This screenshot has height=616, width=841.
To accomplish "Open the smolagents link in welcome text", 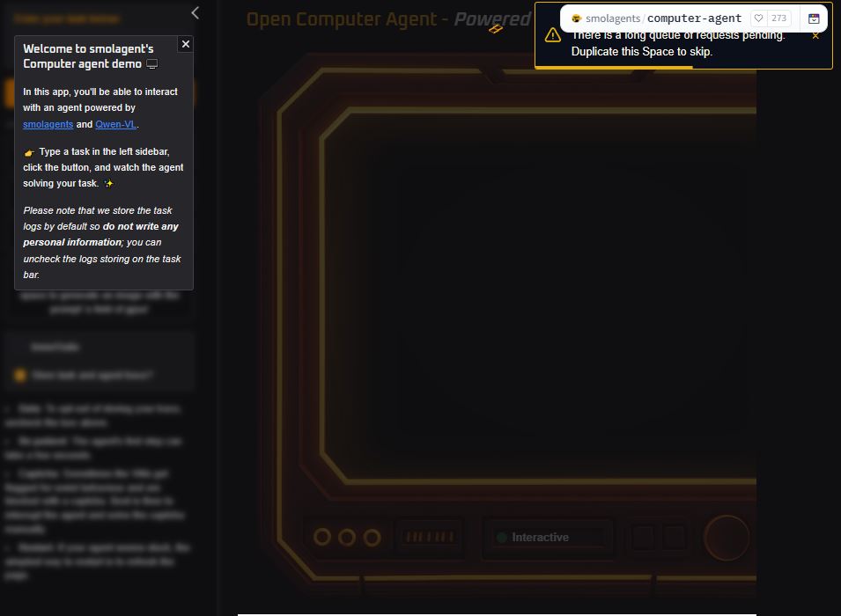I will pyautogui.click(x=48, y=124).
